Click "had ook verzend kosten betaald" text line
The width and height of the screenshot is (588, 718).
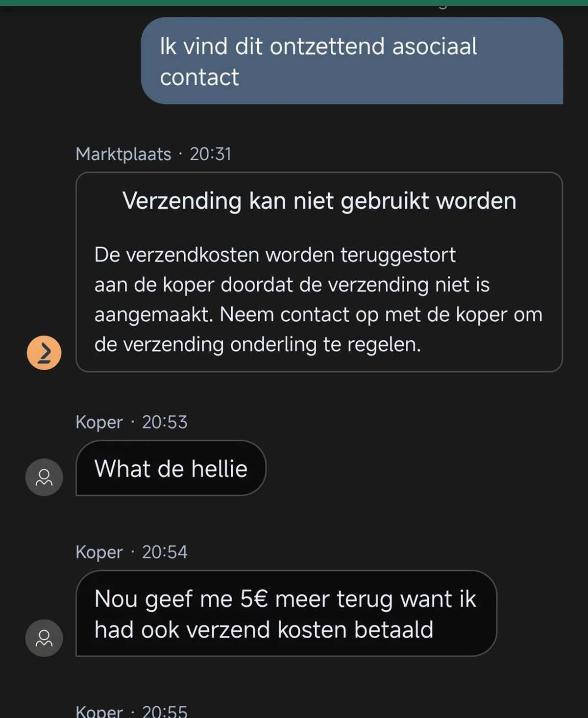[264, 630]
